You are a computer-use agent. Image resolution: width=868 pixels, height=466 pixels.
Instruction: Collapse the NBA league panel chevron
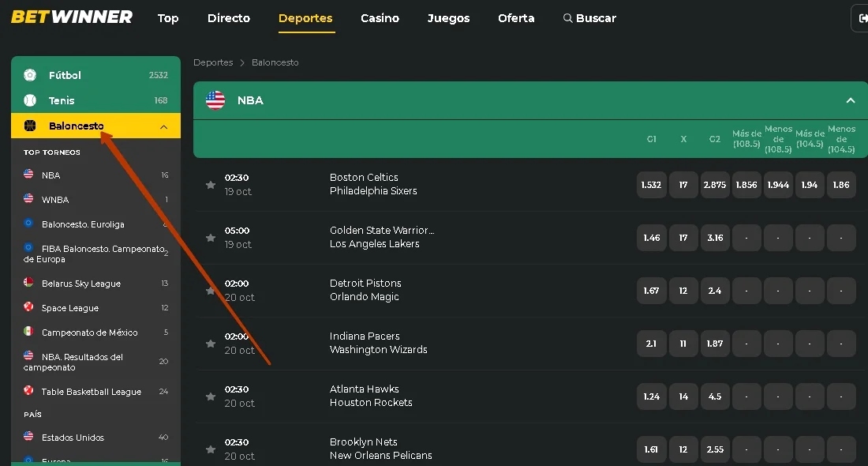click(851, 100)
